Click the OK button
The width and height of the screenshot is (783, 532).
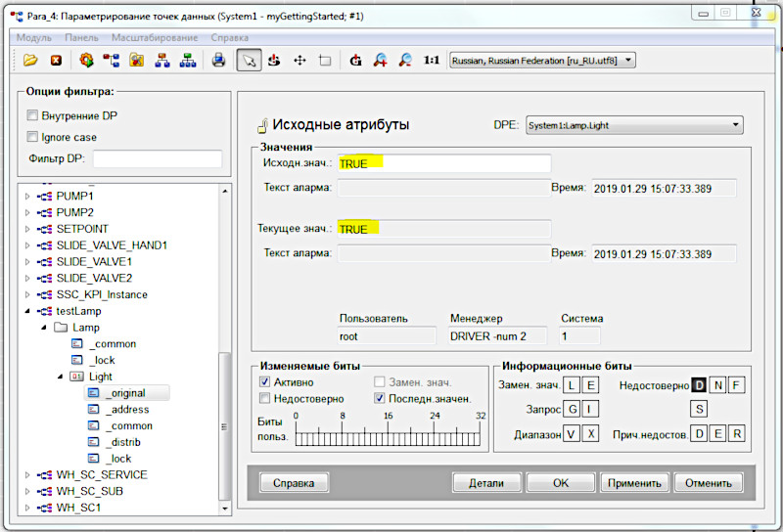(560, 482)
